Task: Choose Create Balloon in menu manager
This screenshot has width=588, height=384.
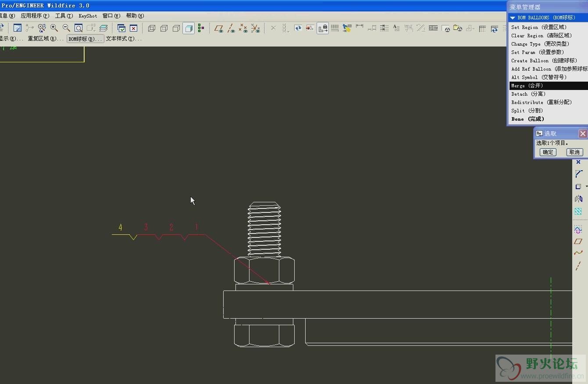Action: [544, 61]
